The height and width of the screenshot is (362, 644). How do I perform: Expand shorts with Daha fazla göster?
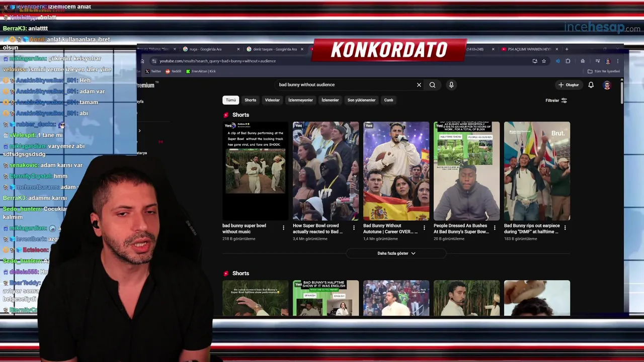point(396,253)
